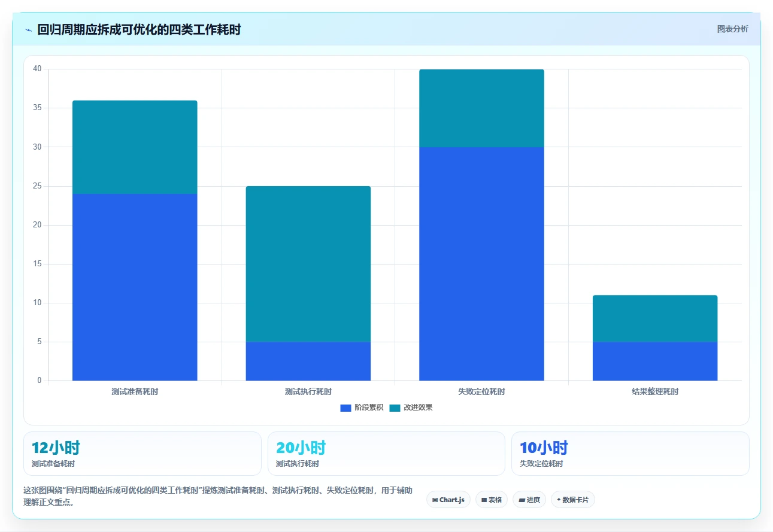Click the blue bar segment for 测试执行耗时
Image resolution: width=773 pixels, height=532 pixels.
308,361
